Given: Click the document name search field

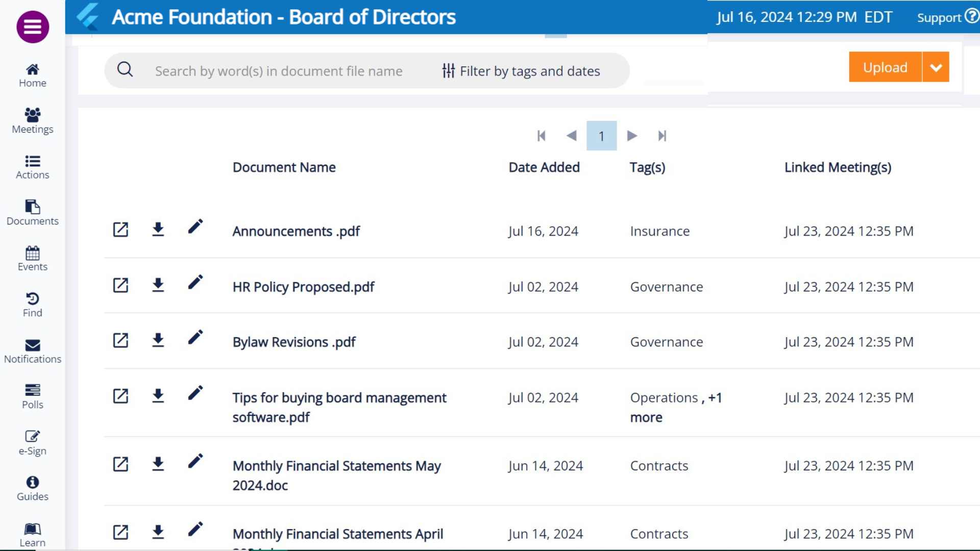Looking at the screenshot, I should (x=279, y=71).
